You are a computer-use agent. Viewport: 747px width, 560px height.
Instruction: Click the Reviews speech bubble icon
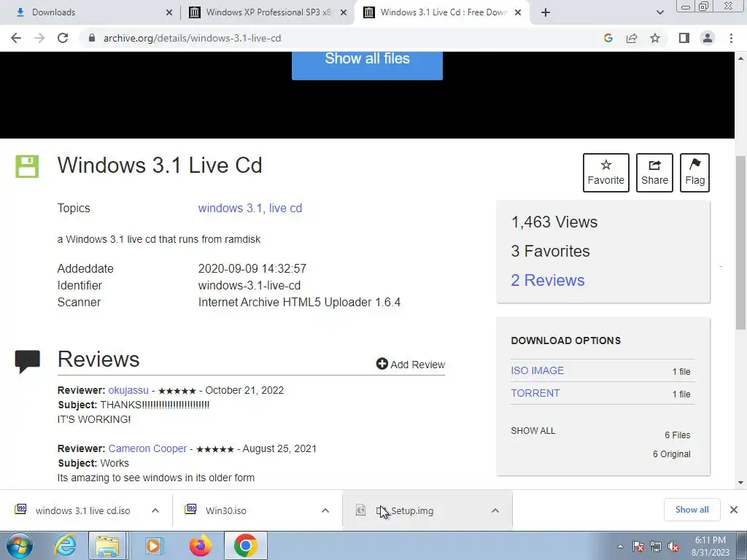click(x=28, y=362)
